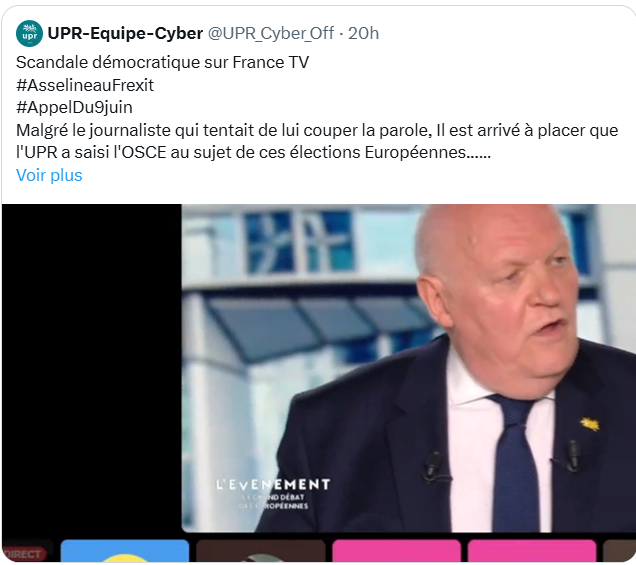Open the @UPR_Cyber_Off handle
Image resolution: width=636 pixels, height=565 pixels.
coord(271,33)
